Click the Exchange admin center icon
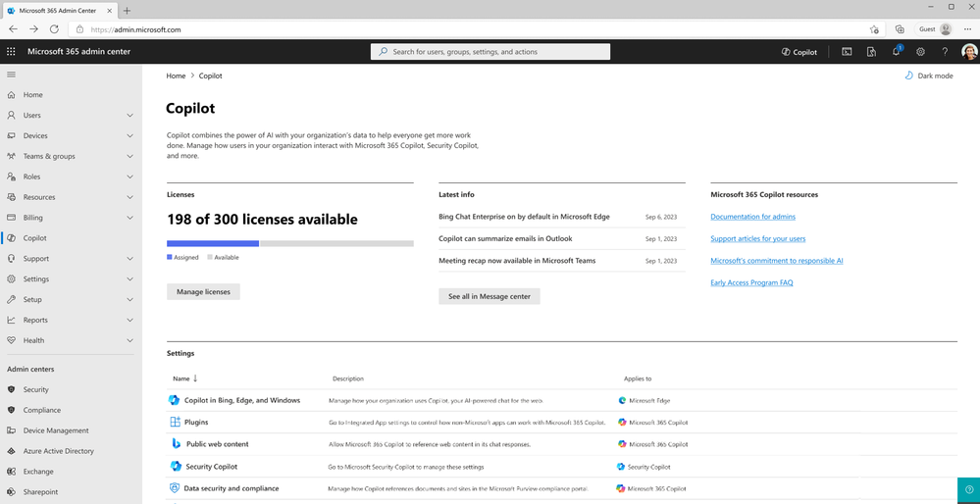The width and height of the screenshot is (980, 504). tap(11, 472)
